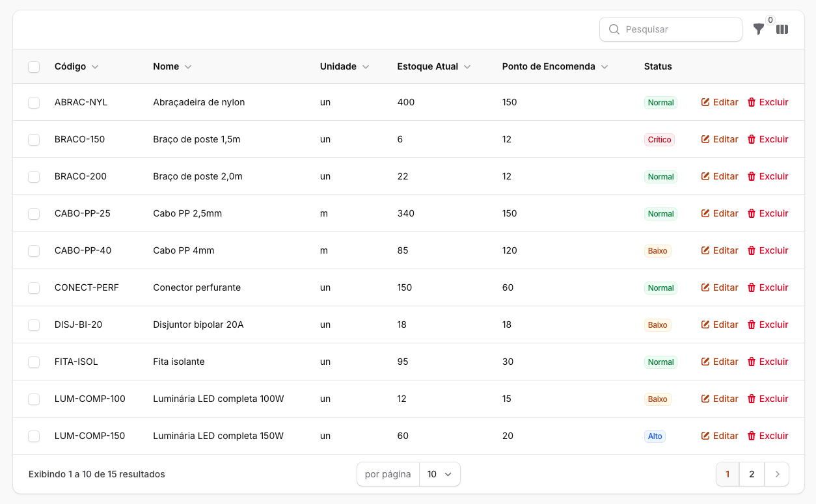Edit the CONECT-PERF row
This screenshot has width=816, height=504.
pos(720,287)
